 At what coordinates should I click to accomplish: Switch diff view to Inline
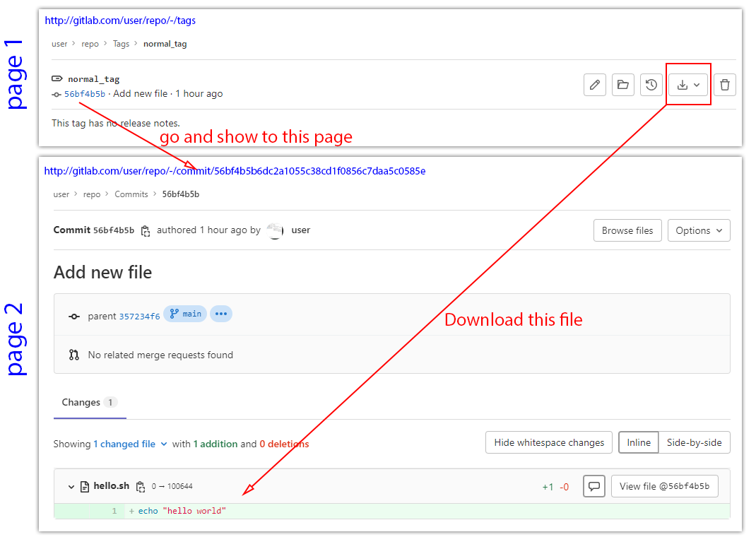point(639,442)
